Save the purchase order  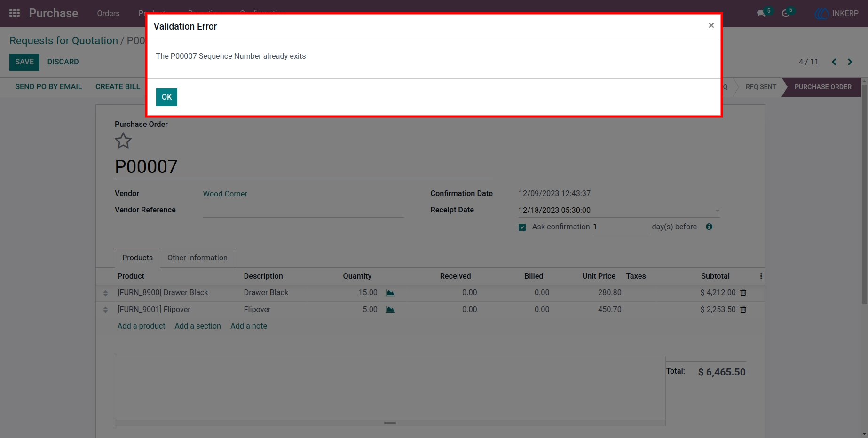click(24, 62)
